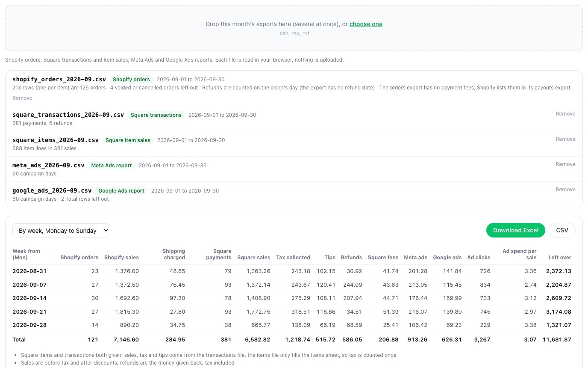
Task: Select the 'Google Ads report' type badge
Action: click(x=121, y=191)
